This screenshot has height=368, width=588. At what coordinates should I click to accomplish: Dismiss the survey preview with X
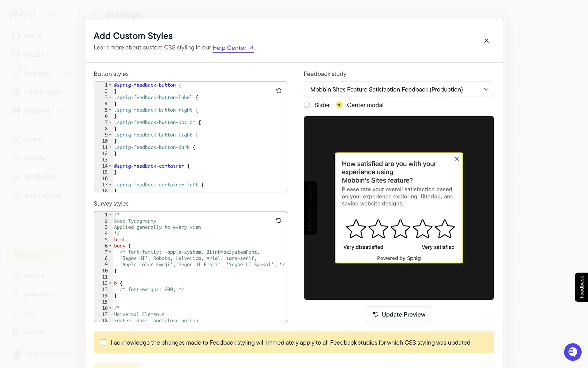coord(457,159)
